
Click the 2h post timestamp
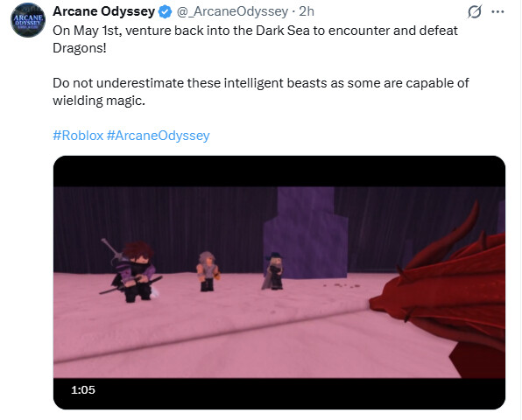coord(307,11)
